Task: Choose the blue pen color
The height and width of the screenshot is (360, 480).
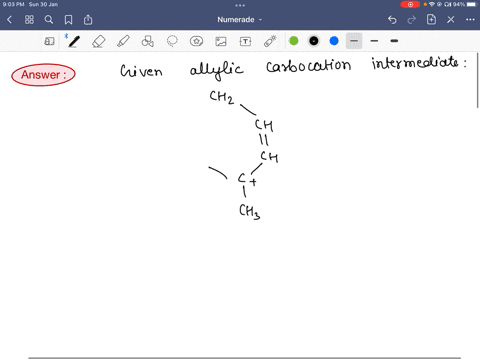Action: click(334, 41)
